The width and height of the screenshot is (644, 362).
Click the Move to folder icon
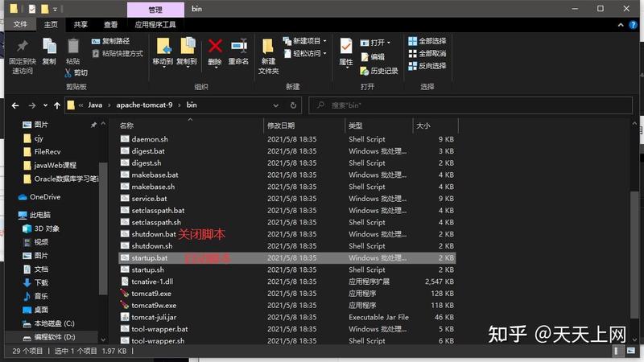click(163, 46)
